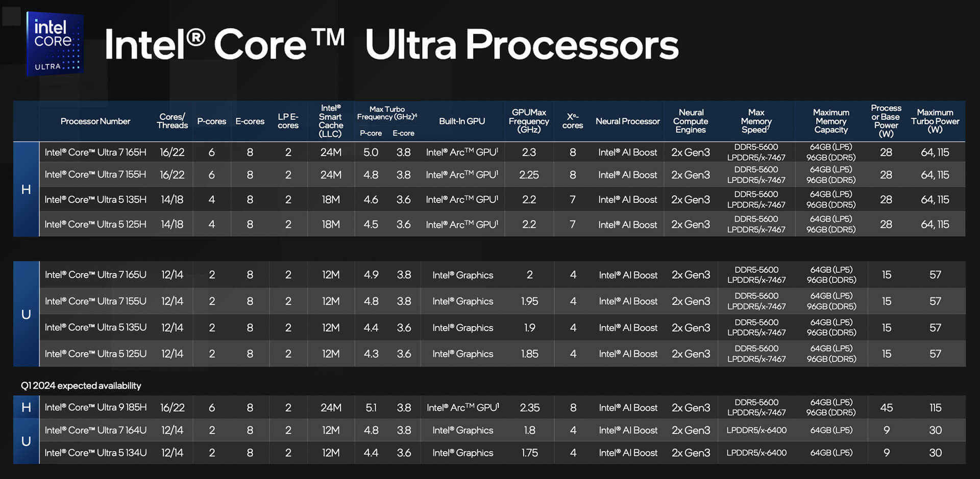Click the Intel Core Ultra 5 135H name
This screenshot has height=479, width=980.
[x=95, y=199]
